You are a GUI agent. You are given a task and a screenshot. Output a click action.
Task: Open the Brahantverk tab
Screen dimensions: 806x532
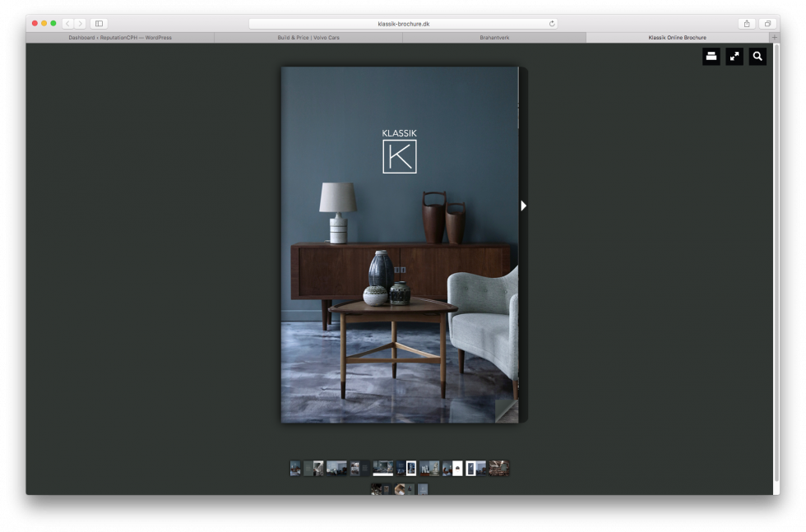[x=494, y=38]
